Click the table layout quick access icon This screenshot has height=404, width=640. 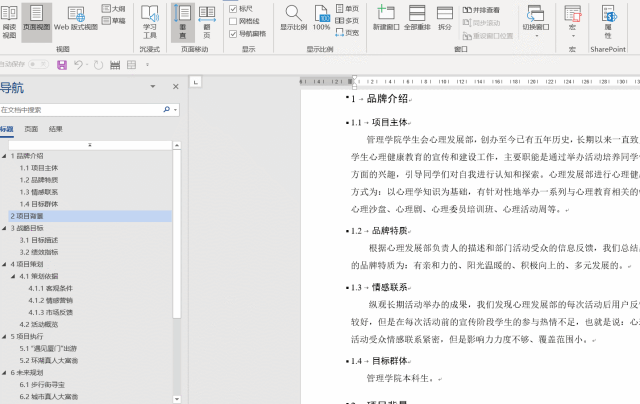point(131,65)
